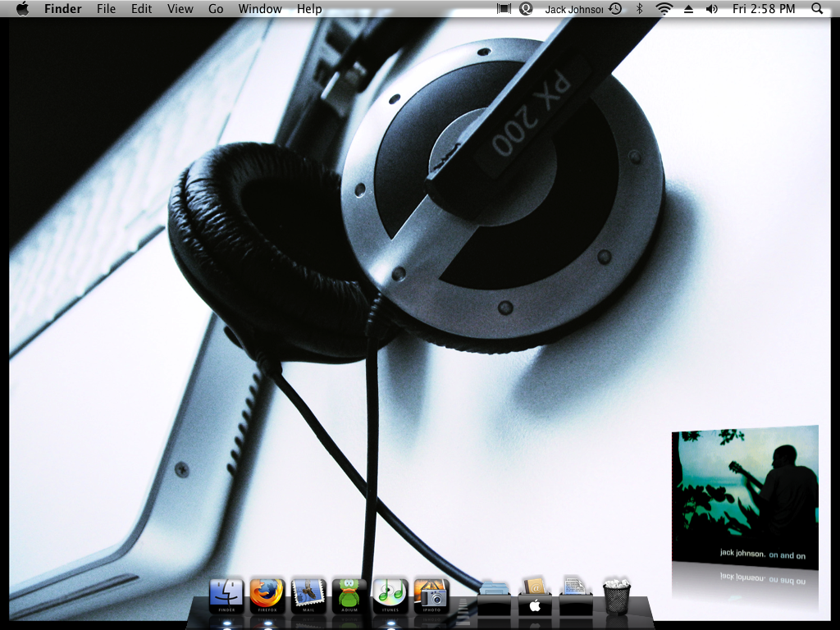Click the clock showing Fri 2:58 PM
Image resolution: width=840 pixels, height=630 pixels.
click(764, 8)
